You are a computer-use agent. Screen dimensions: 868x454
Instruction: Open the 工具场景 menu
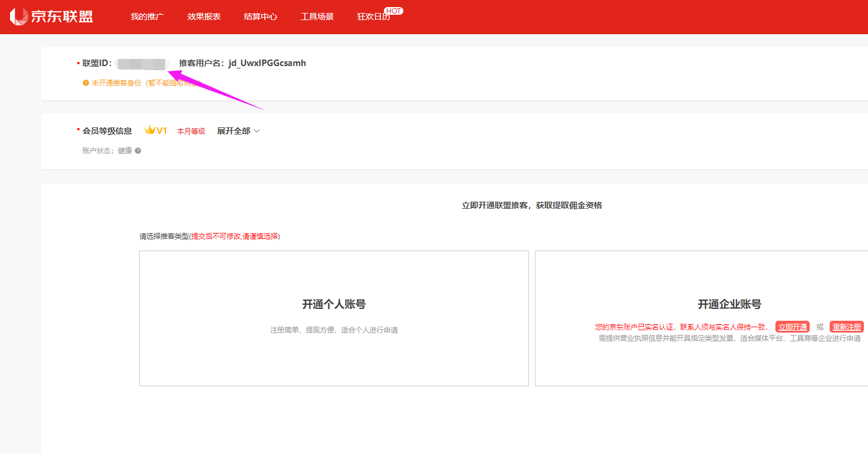(x=317, y=17)
